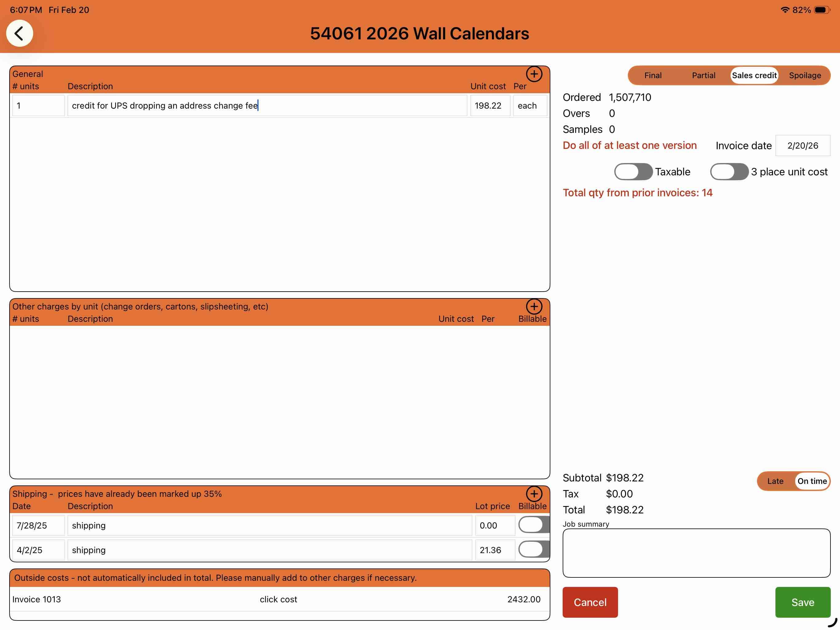The width and height of the screenshot is (840, 630).
Task: Select the Final invoice type
Action: 652,75
